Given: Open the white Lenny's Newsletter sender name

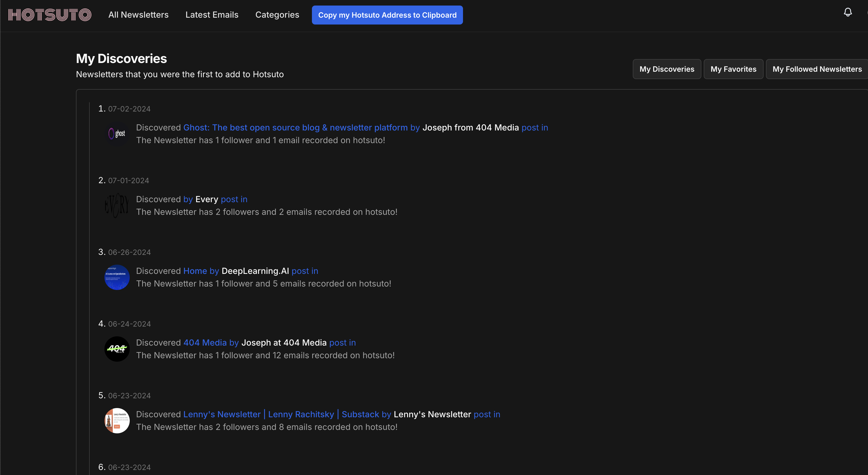Looking at the screenshot, I should coord(432,414).
